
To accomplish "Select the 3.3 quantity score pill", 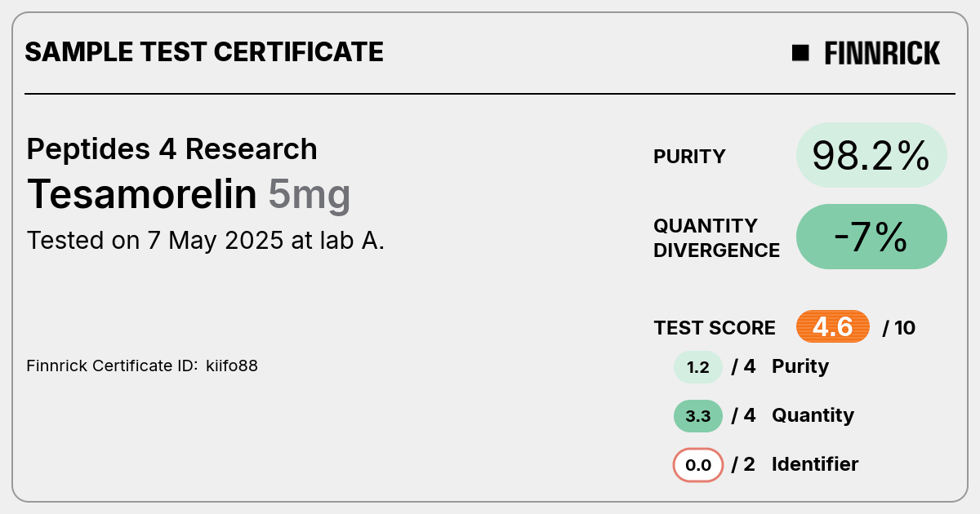I will tap(698, 416).
